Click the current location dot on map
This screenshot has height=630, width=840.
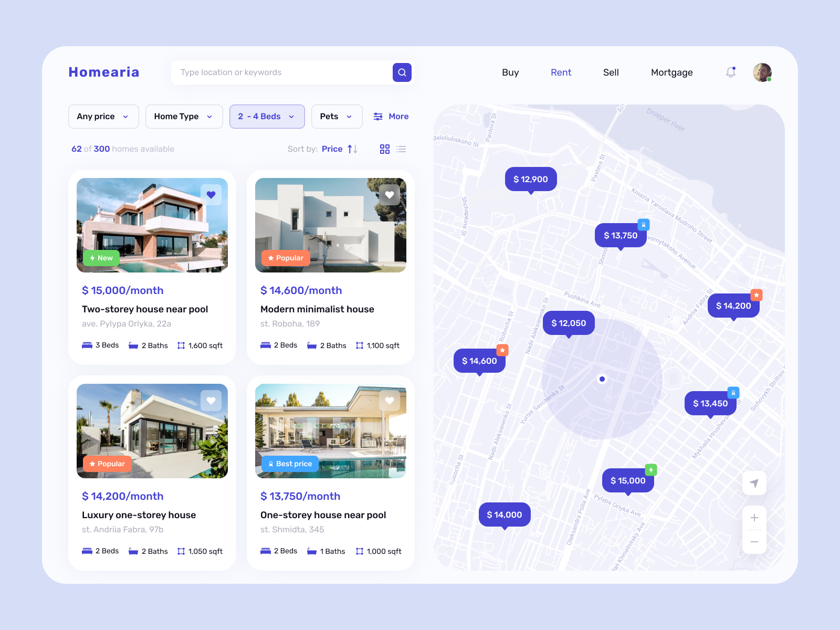602,379
